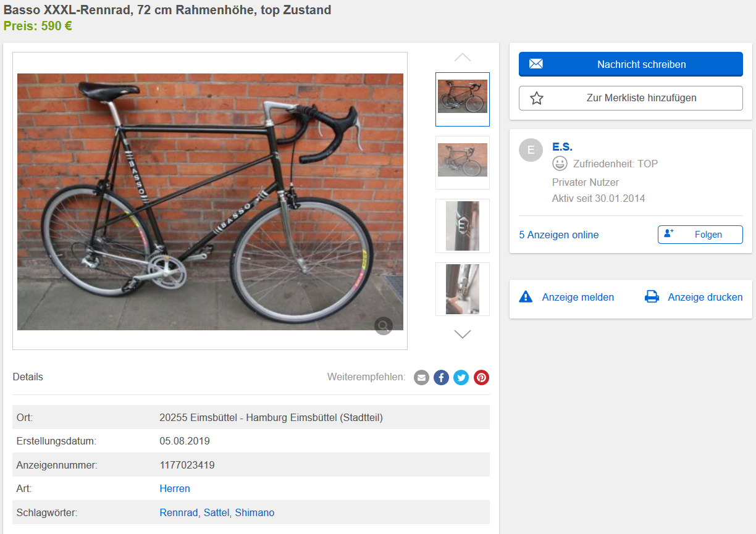Open the Rennrad keyword link
The height and width of the screenshot is (534, 756).
(x=178, y=512)
